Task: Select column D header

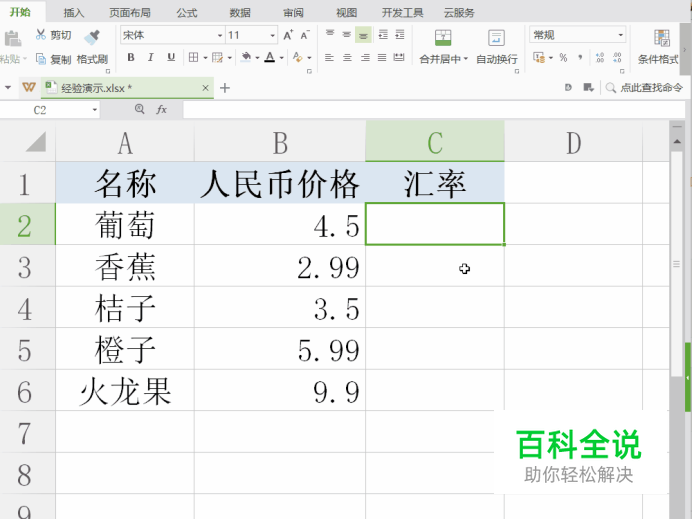Action: pyautogui.click(x=573, y=142)
